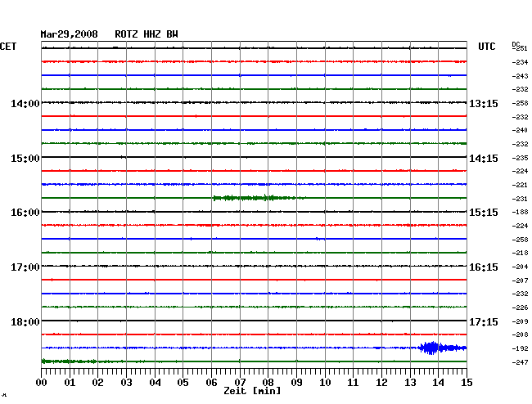Click the 09 minute axis label
The width and height of the screenshot is (532, 404).
point(296,383)
